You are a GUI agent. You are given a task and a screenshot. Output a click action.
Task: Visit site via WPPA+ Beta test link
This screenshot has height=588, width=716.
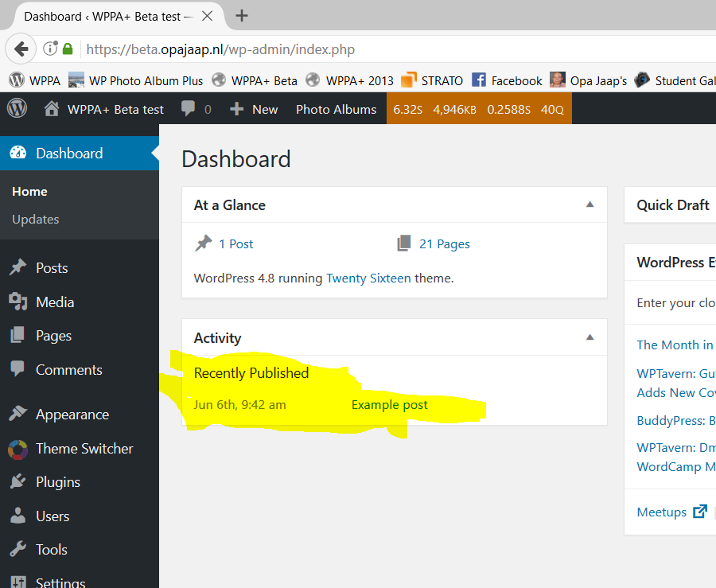(x=104, y=109)
